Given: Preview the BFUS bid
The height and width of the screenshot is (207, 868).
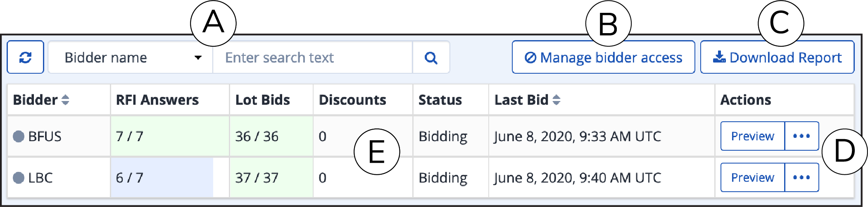Looking at the screenshot, I should coord(752,136).
